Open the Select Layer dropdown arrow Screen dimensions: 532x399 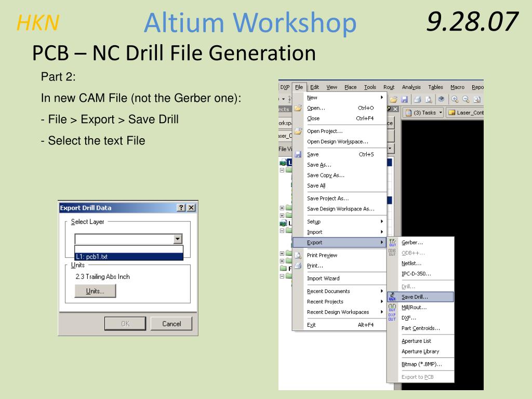click(178, 239)
